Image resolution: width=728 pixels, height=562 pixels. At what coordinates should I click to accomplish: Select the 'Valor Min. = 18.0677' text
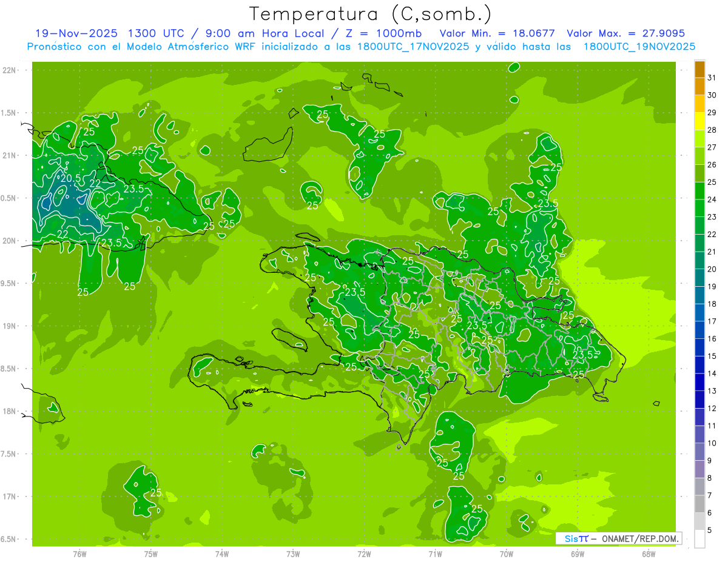[499, 33]
